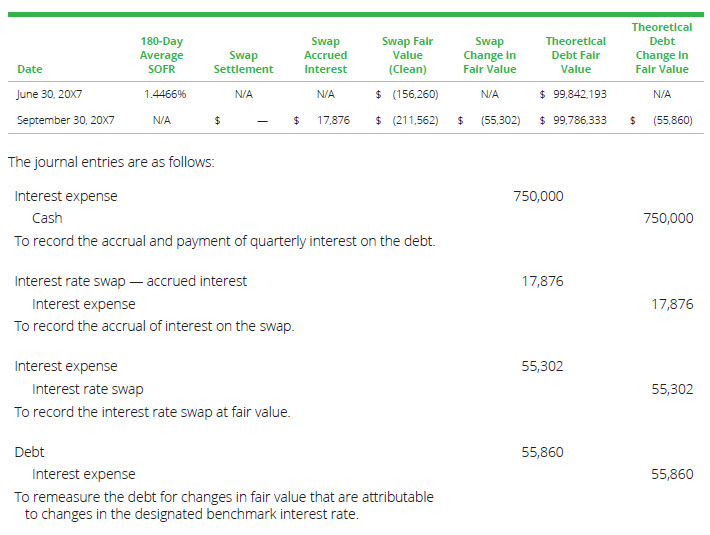Click "The journal entries are as follows:" text
710x535 pixels.
111,162
